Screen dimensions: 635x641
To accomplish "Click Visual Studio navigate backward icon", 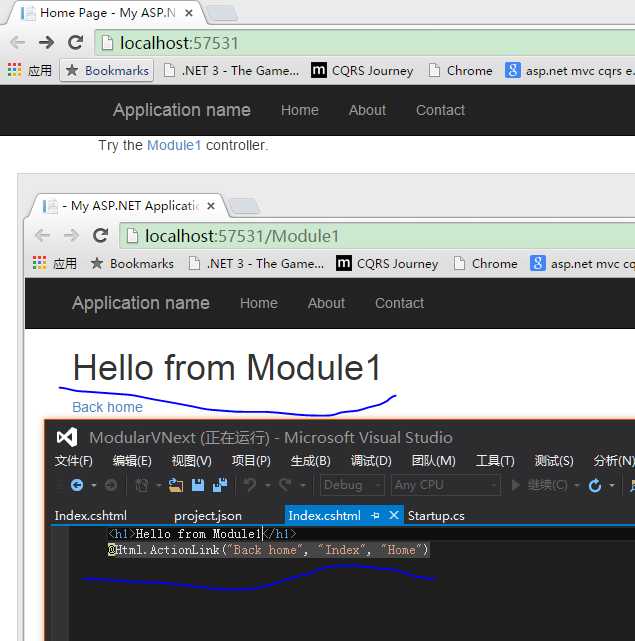I will (x=76, y=485).
